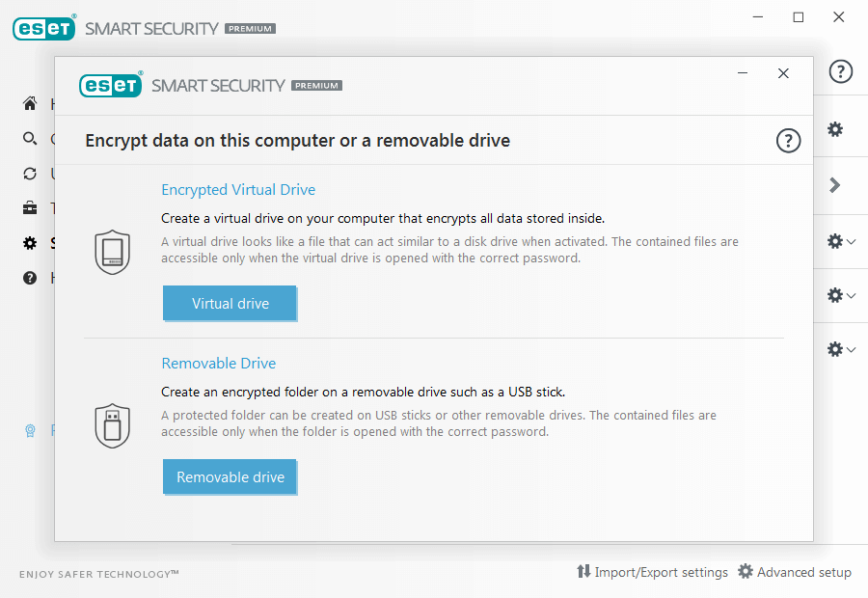Click the Virtual drive button
The height and width of the screenshot is (598, 868).
(230, 303)
